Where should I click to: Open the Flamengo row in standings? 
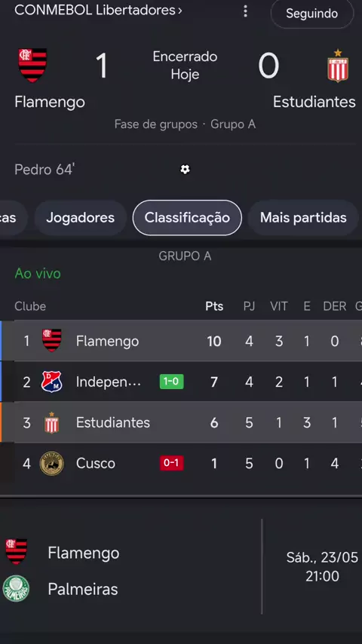[x=181, y=341]
